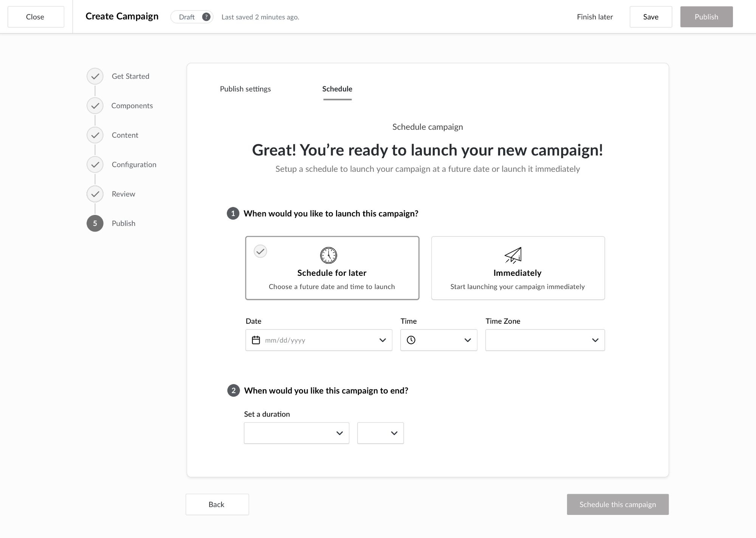Open the Schedule tab
The width and height of the screenshot is (756, 538).
point(337,89)
